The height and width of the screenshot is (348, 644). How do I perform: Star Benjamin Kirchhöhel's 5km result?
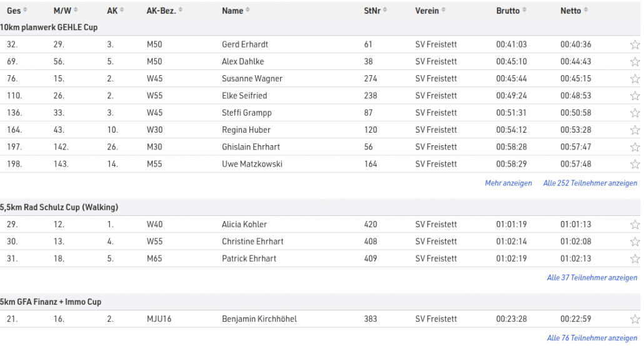[635, 319]
